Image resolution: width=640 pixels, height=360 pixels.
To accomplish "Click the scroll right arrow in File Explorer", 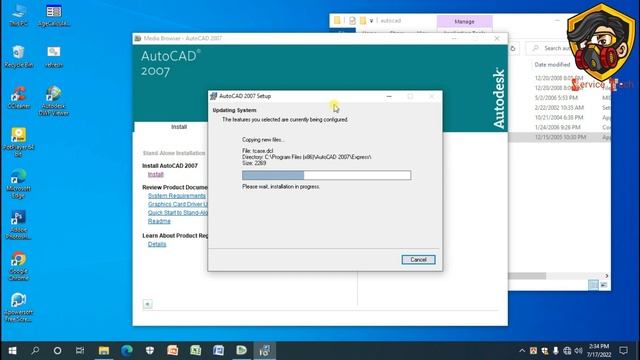I will pos(607,276).
